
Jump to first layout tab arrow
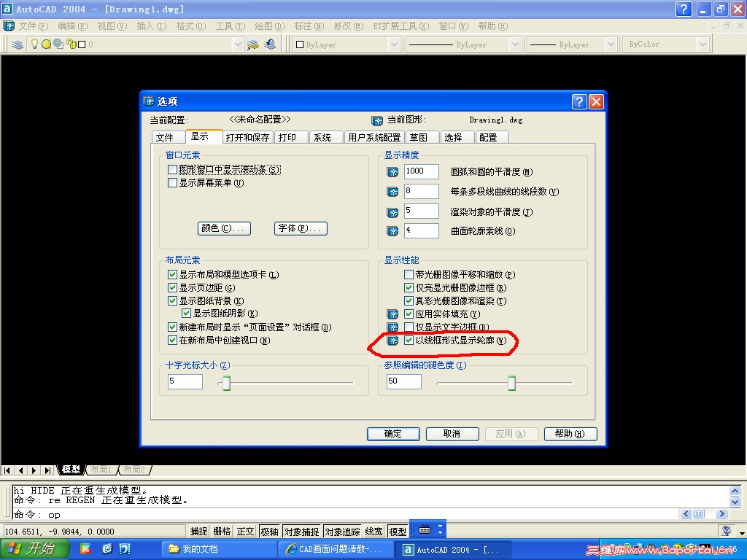(x=7, y=470)
